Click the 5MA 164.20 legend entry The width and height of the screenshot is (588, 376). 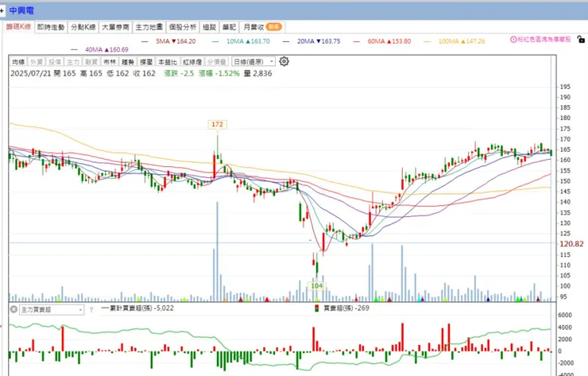pos(169,41)
